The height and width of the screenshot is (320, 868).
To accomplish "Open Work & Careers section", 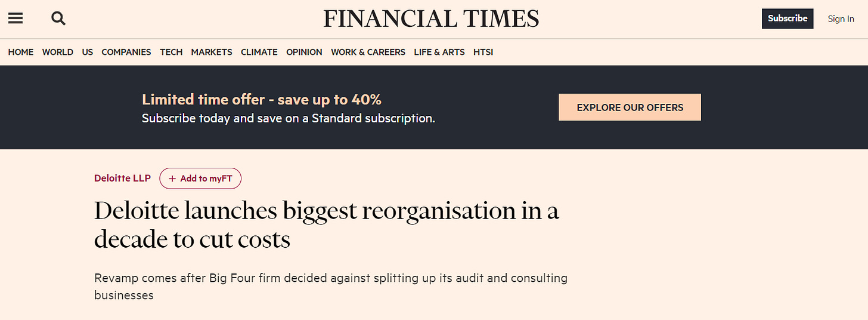I will (x=368, y=52).
